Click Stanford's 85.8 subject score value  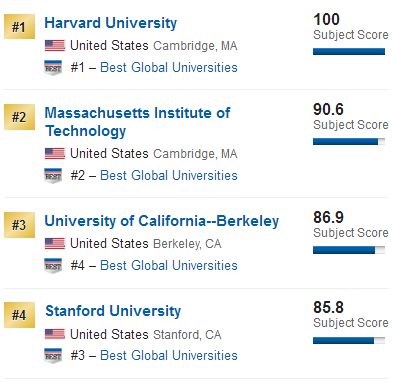(328, 307)
